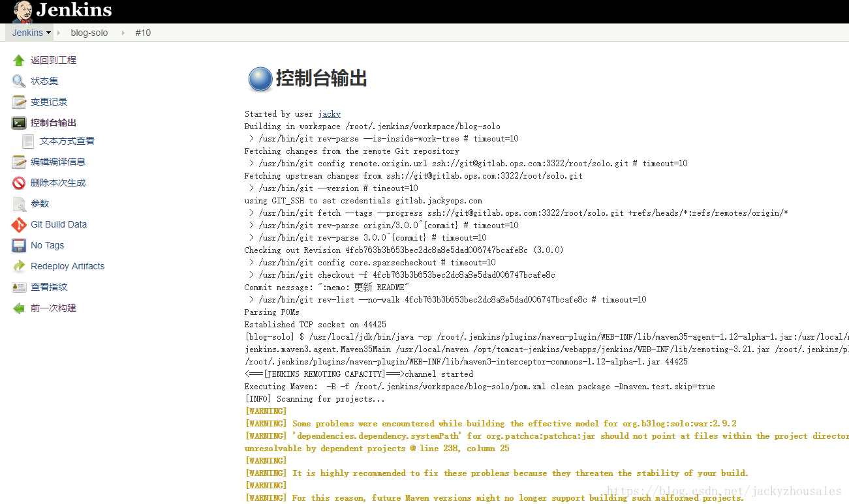Click 'Fetching changes from the remote Git repository'
849x504 pixels.
[x=352, y=151]
